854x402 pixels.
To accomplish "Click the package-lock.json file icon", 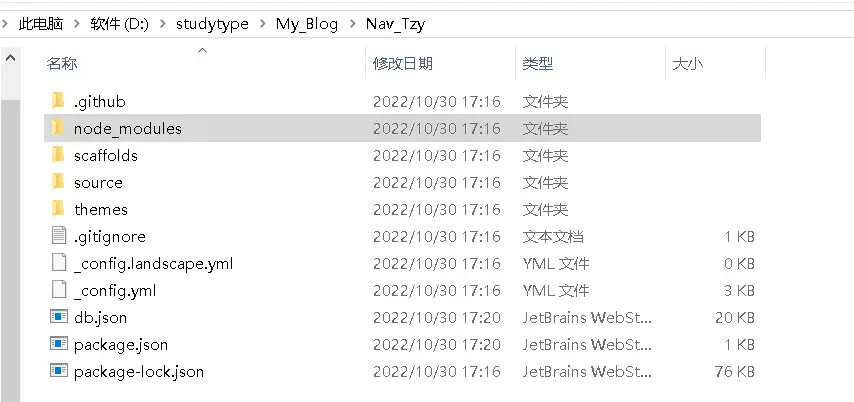I will click(57, 371).
